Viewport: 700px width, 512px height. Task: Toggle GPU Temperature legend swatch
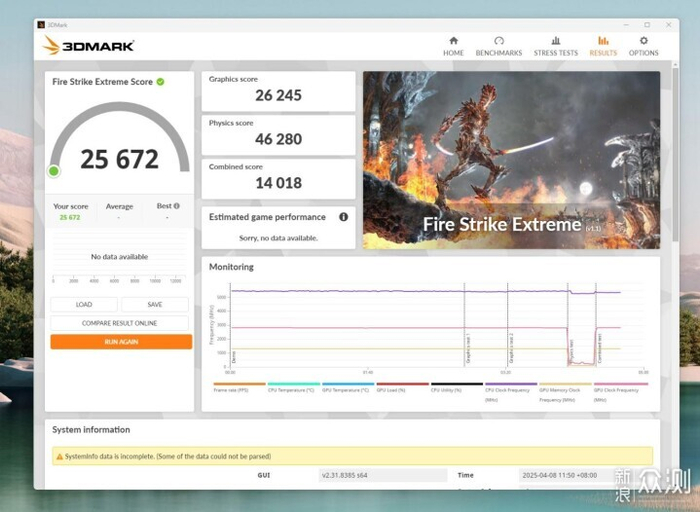click(348, 384)
